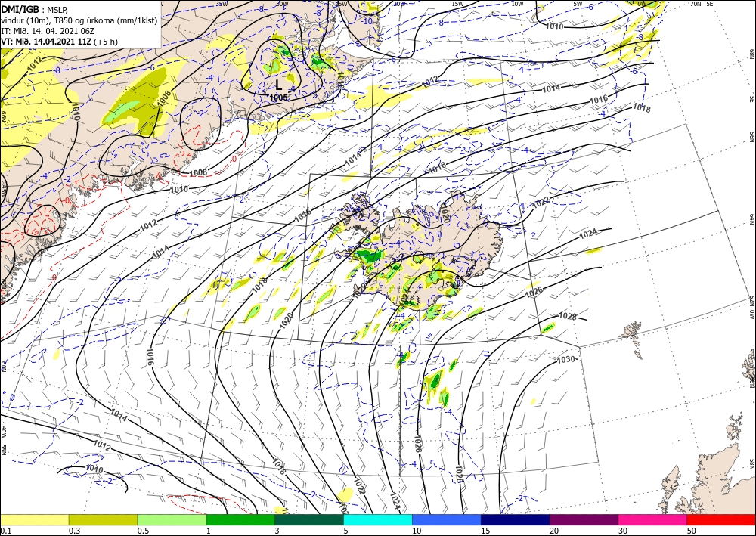The height and width of the screenshot is (536, 756).
Task: Select the 'IT: Mið. 14. 04. 2021 06Z' line
Action: pos(48,30)
